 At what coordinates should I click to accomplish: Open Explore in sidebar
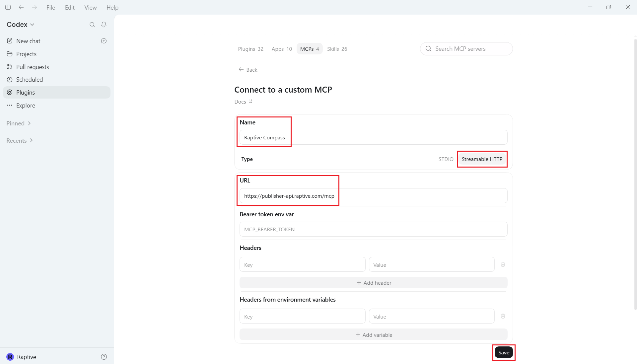tap(56, 105)
